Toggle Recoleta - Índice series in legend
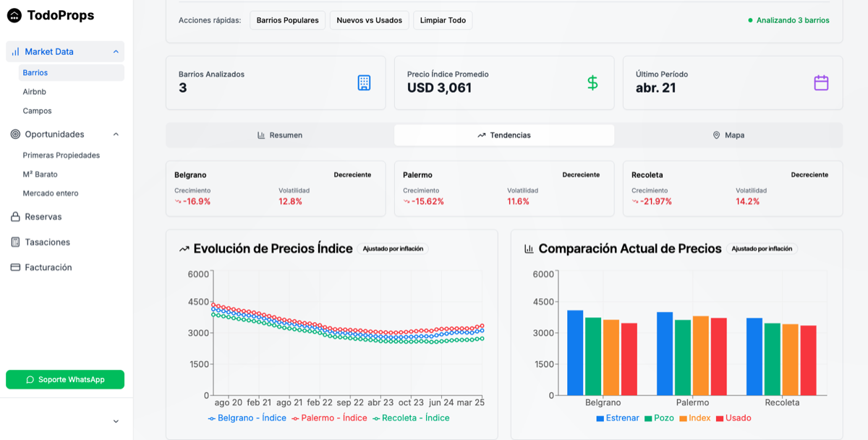868x440 pixels. tap(410, 418)
